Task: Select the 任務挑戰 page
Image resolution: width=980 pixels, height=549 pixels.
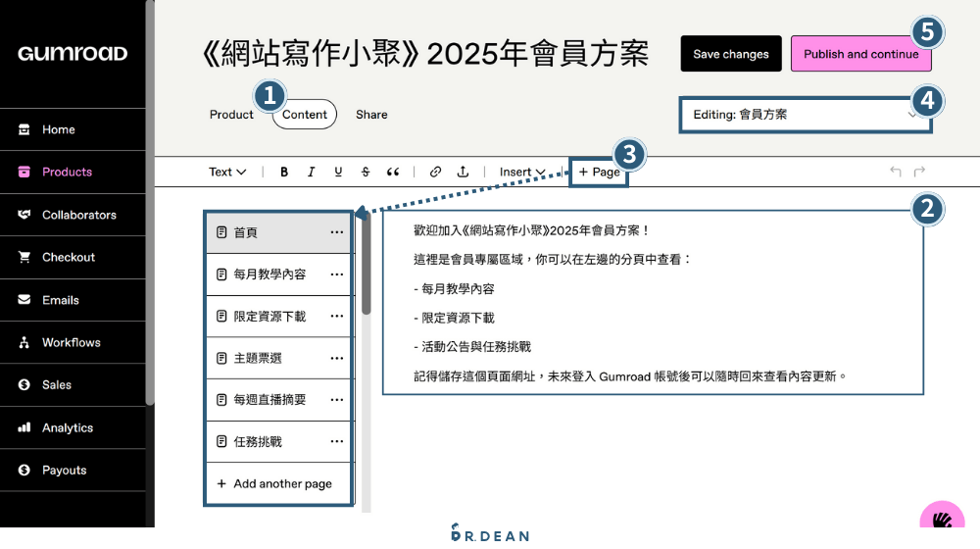Action: pos(279,441)
